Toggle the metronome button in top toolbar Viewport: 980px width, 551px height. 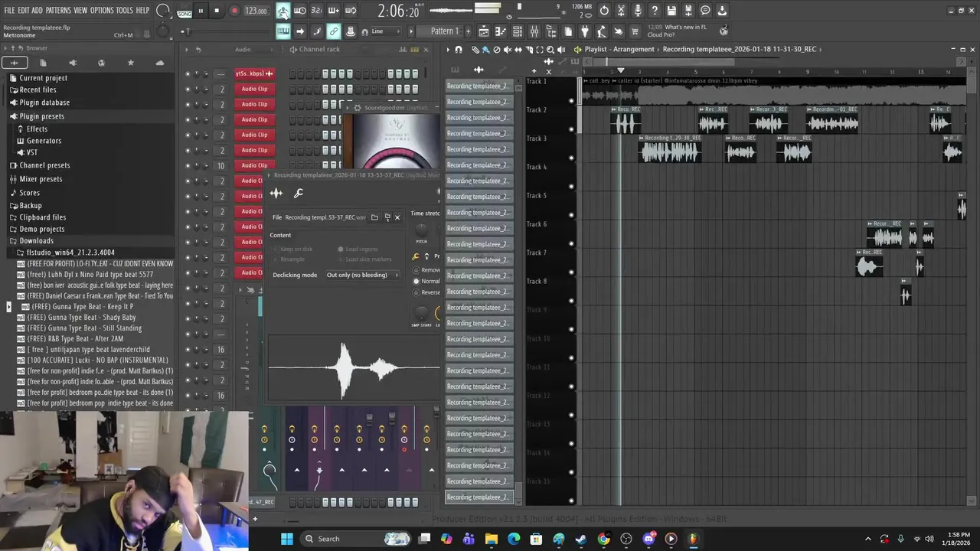pyautogui.click(x=283, y=11)
